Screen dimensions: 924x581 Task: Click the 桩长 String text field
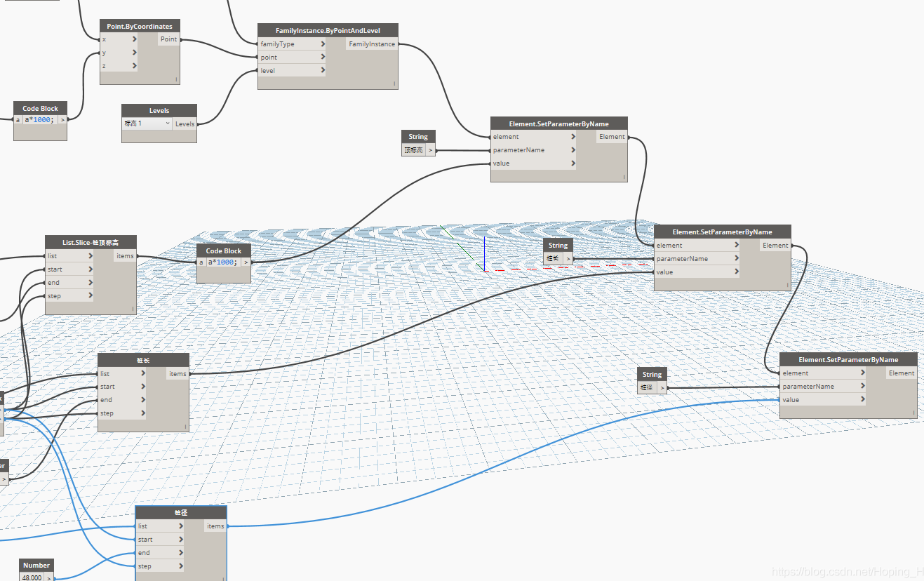(554, 259)
